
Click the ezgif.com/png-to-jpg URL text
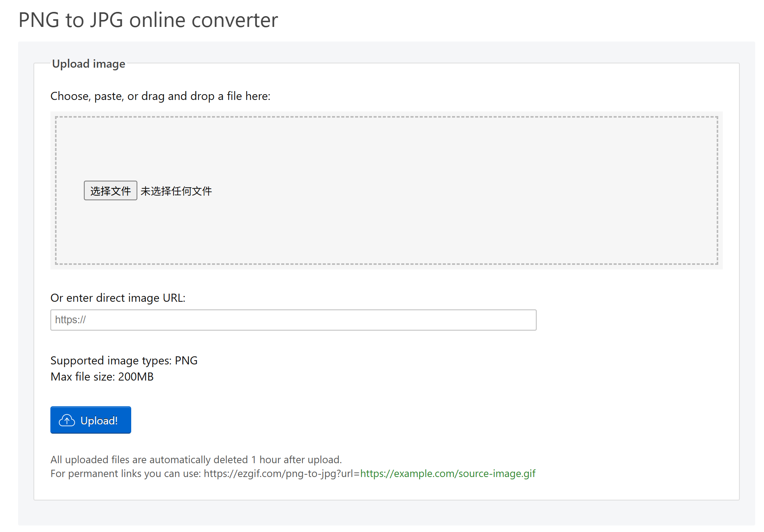coord(281,474)
